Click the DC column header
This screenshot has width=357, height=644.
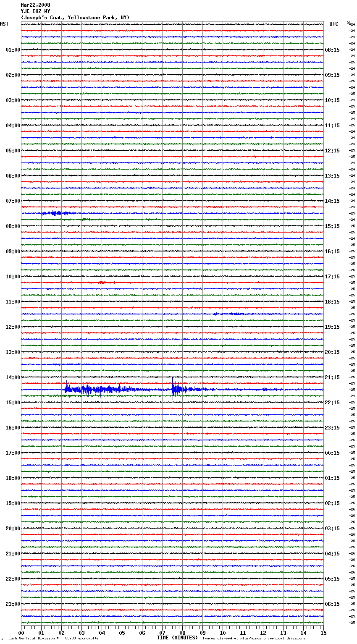348,23
